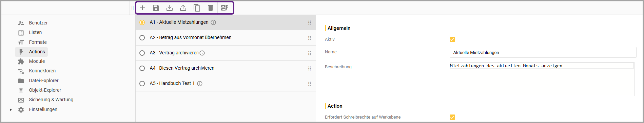Click the duplicate copy icon

click(x=197, y=8)
